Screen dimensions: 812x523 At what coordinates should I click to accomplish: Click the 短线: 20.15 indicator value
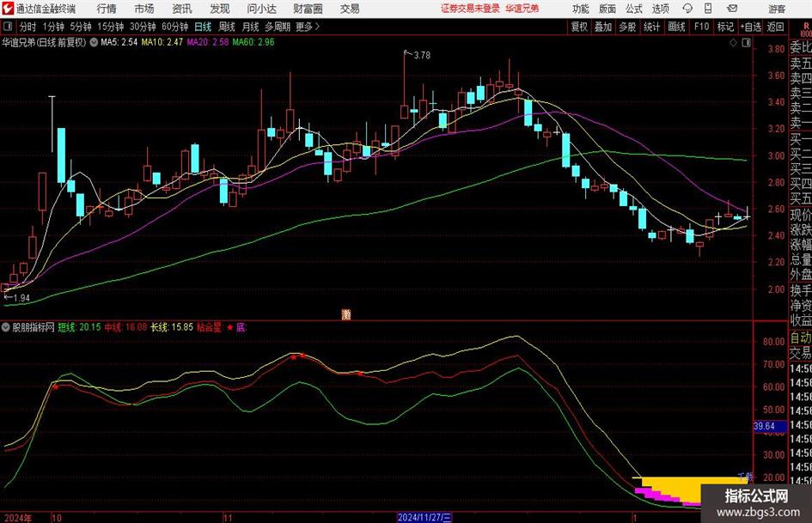pos(79,327)
